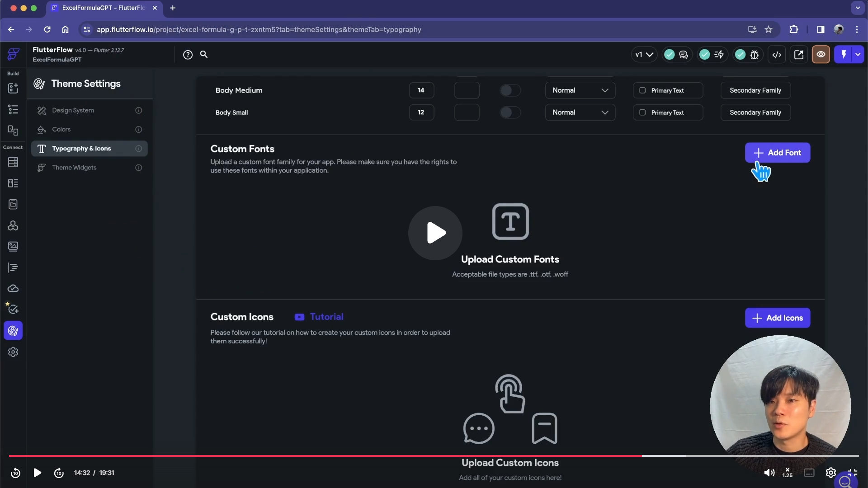Open a new browser tab

coord(173,8)
